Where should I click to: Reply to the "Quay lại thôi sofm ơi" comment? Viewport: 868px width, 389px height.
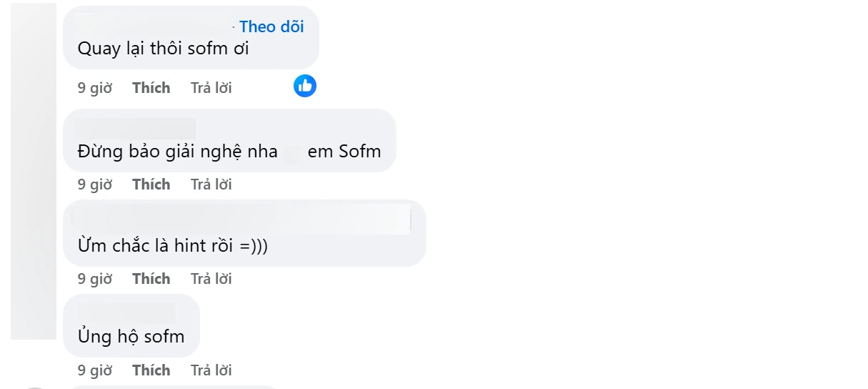(x=211, y=88)
